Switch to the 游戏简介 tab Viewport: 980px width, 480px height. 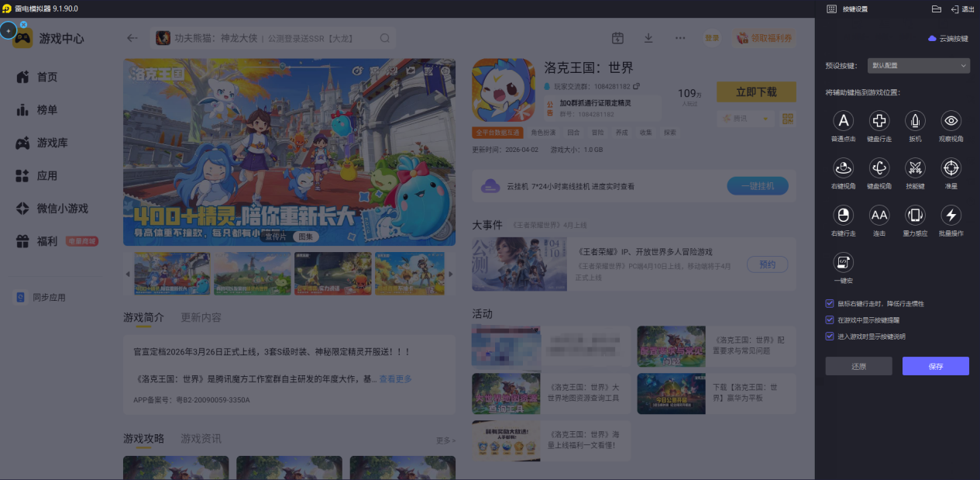(143, 317)
